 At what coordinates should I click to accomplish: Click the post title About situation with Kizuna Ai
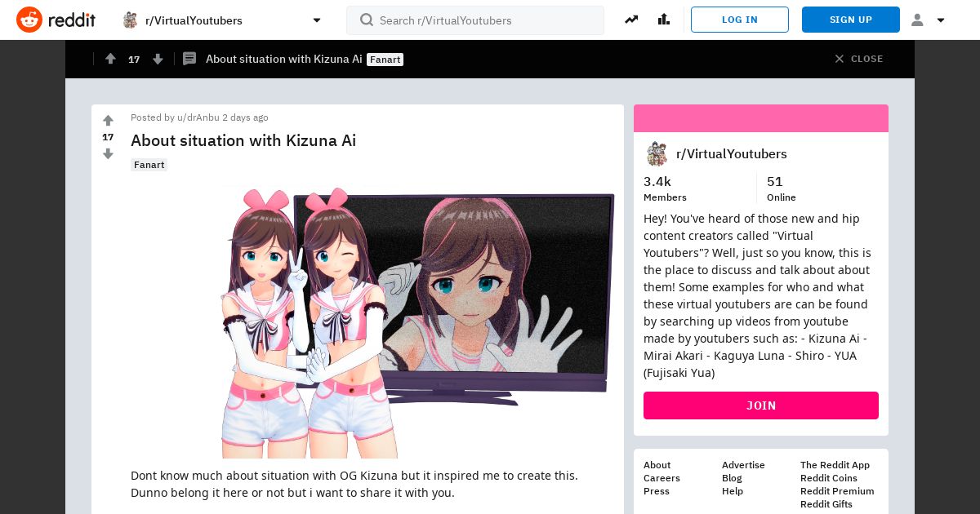tap(243, 140)
